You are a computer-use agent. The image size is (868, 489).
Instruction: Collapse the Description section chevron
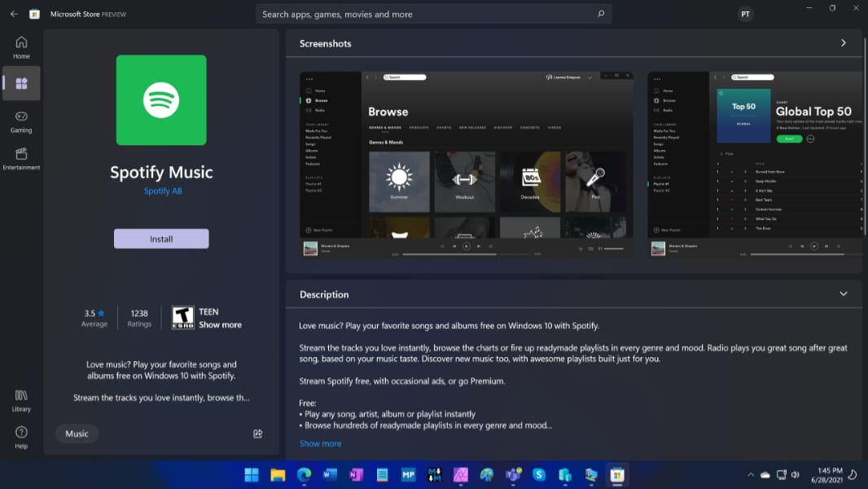[x=844, y=294]
